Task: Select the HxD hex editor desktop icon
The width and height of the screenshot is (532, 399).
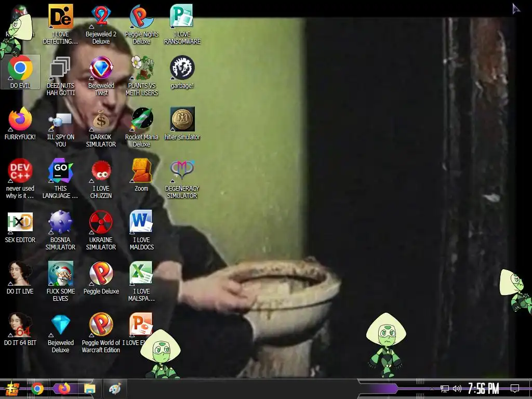Action: click(20, 222)
